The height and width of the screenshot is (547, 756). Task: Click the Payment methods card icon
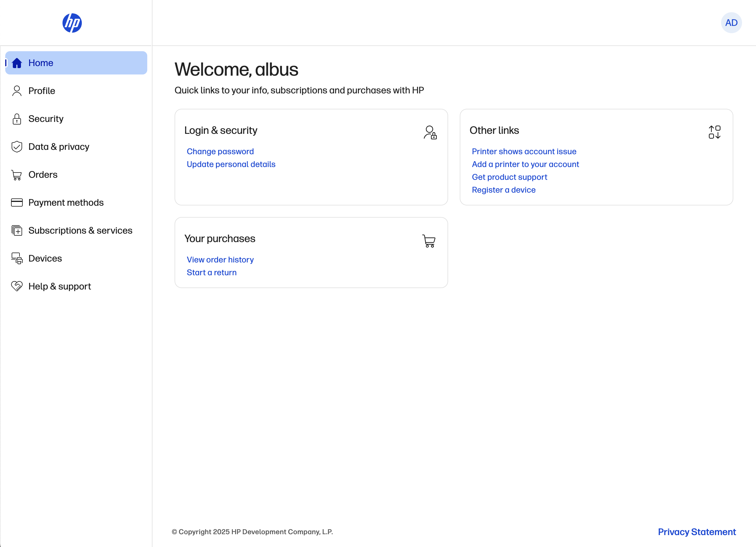[17, 203]
